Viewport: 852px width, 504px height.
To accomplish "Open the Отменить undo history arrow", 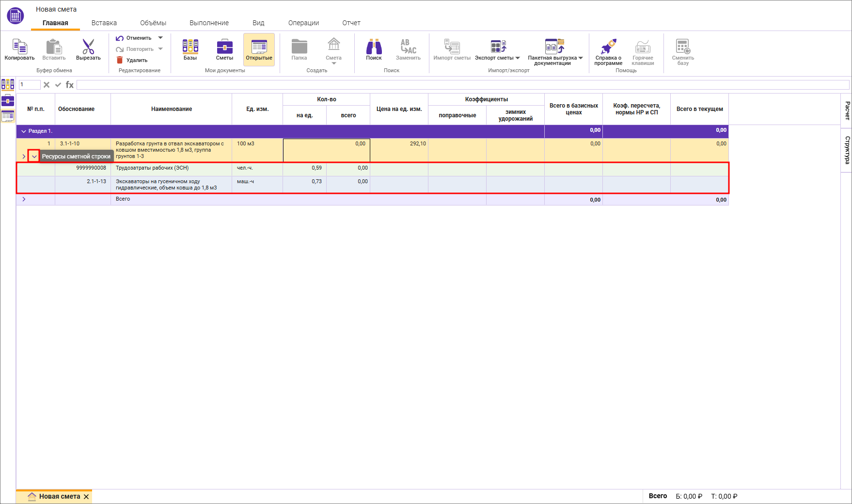I will 160,38.
